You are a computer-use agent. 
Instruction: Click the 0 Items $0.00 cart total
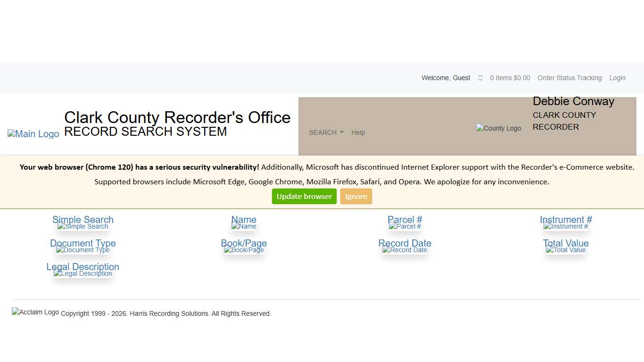[x=510, y=78]
